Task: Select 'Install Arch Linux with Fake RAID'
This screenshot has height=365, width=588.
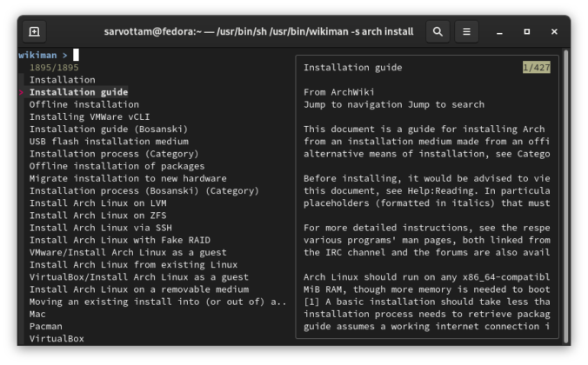Action: point(120,240)
